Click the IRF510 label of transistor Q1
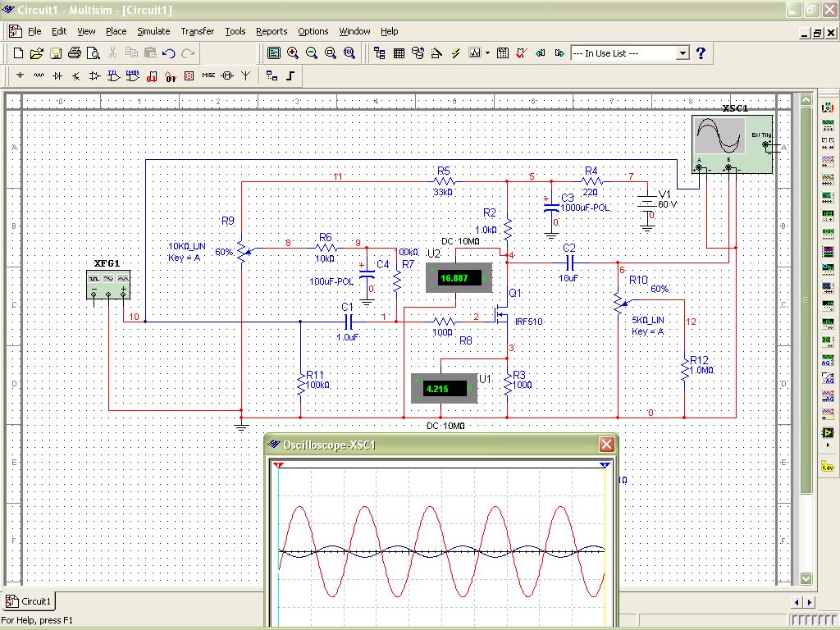The image size is (840, 630). 529,322
